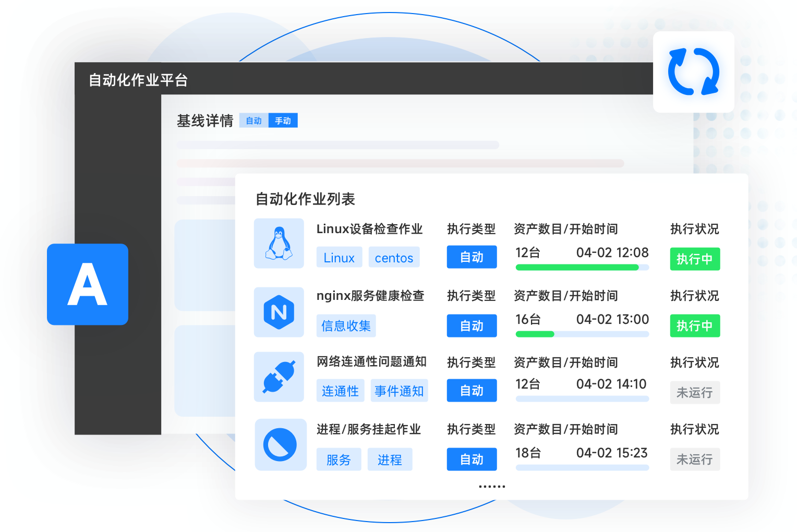Switch baseline details to 手动 mode
Image resolution: width=797 pixels, height=532 pixels.
pos(283,120)
